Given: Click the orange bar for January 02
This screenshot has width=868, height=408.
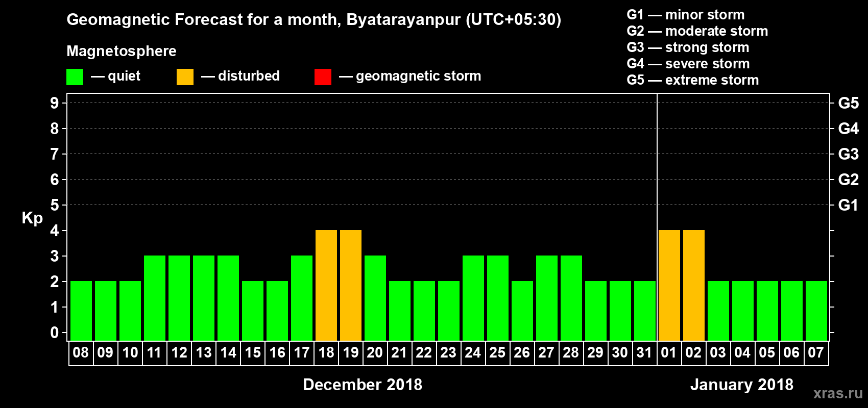Looking at the screenshot, I should [x=694, y=285].
